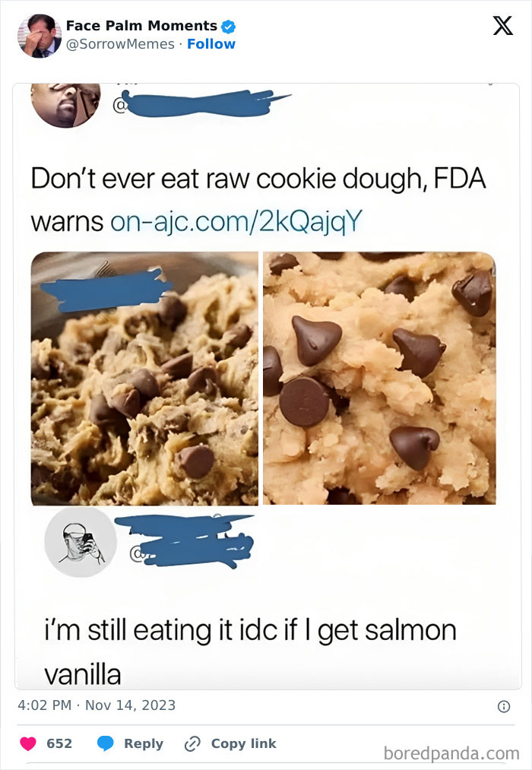Click the X logo icon
This screenshot has height=770, width=532.
point(503,26)
